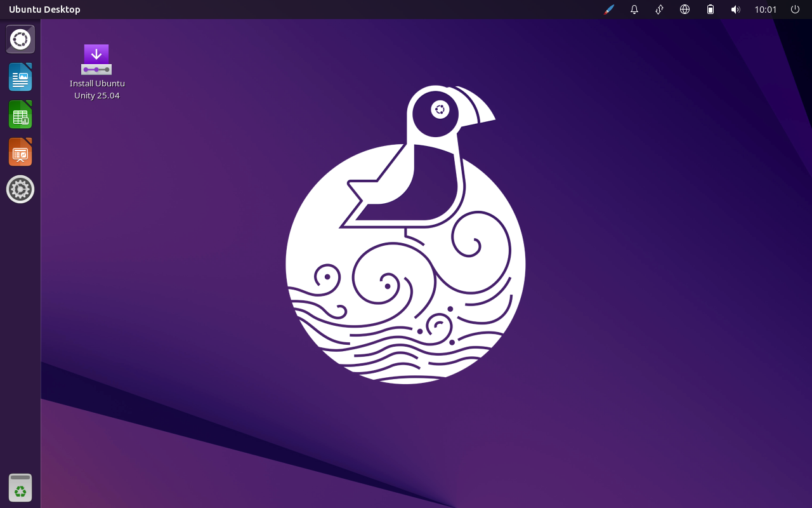812x508 pixels.
Task: Open the Trash at the bottom of launcher
Action: tap(20, 487)
